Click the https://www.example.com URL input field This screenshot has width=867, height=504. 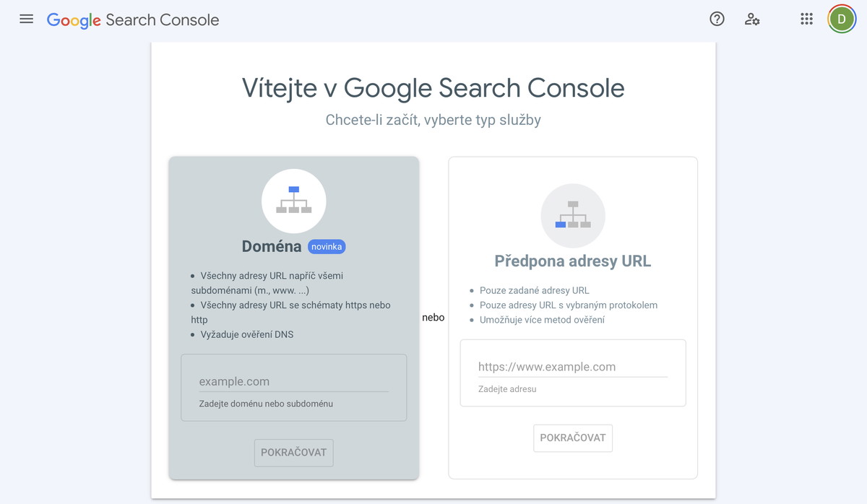pos(572,367)
